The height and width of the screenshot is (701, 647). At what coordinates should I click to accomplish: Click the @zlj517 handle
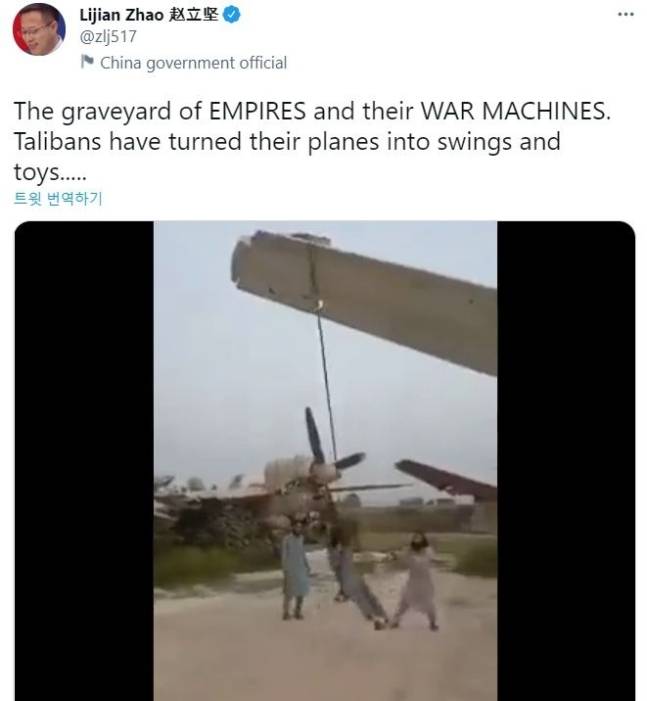click(x=108, y=37)
